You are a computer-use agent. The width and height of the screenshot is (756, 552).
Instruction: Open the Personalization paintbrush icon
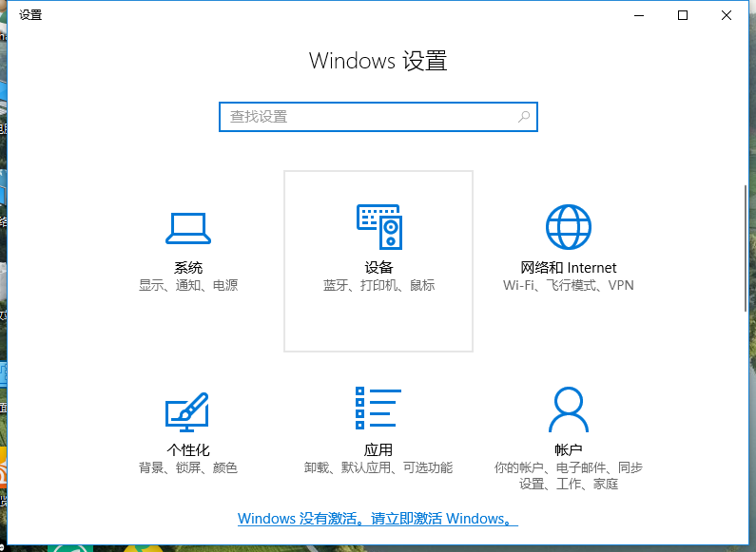tap(188, 410)
